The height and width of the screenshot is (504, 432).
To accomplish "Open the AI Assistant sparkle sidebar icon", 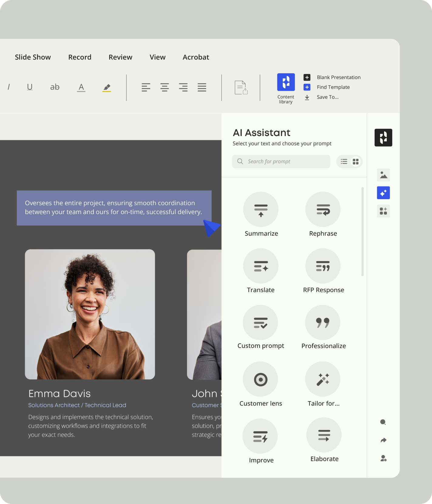I will (383, 193).
